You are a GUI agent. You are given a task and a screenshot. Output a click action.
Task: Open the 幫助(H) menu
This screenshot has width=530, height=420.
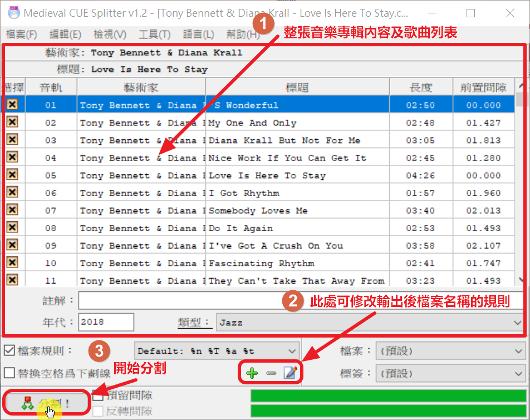coord(243,34)
